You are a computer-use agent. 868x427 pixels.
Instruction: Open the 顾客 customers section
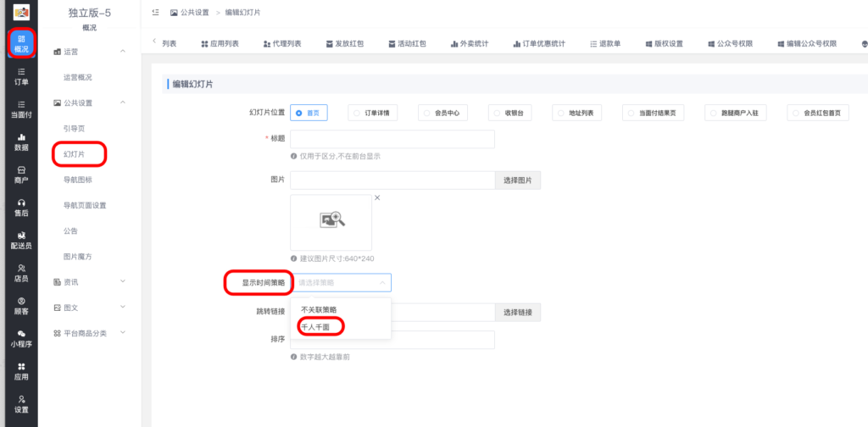tap(21, 306)
